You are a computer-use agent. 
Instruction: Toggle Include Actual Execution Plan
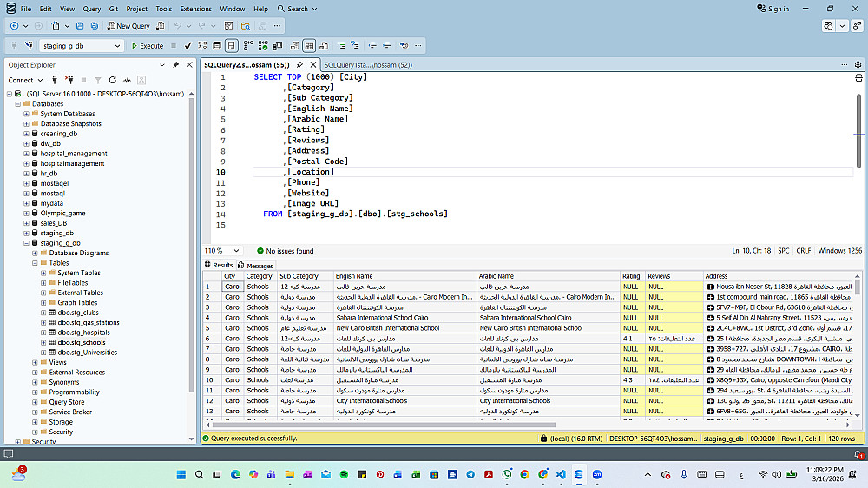point(247,46)
